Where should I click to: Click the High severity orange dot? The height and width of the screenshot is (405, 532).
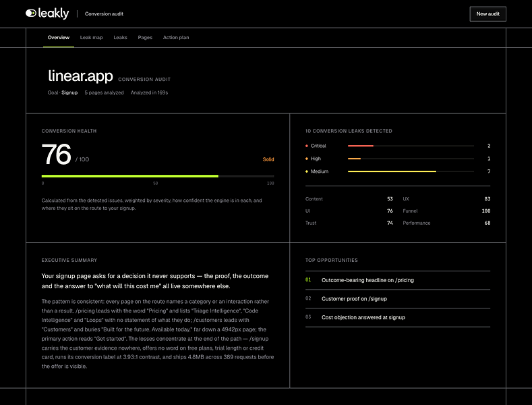pyautogui.click(x=307, y=159)
